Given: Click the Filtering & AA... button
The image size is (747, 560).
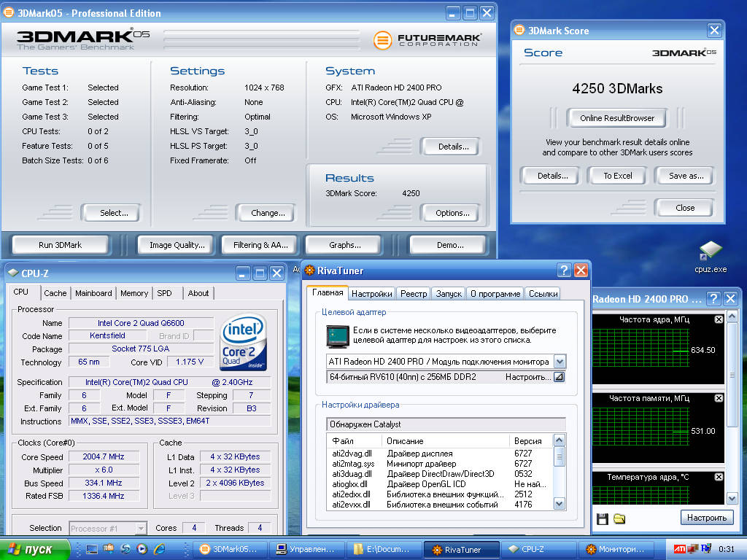Looking at the screenshot, I should tap(260, 245).
